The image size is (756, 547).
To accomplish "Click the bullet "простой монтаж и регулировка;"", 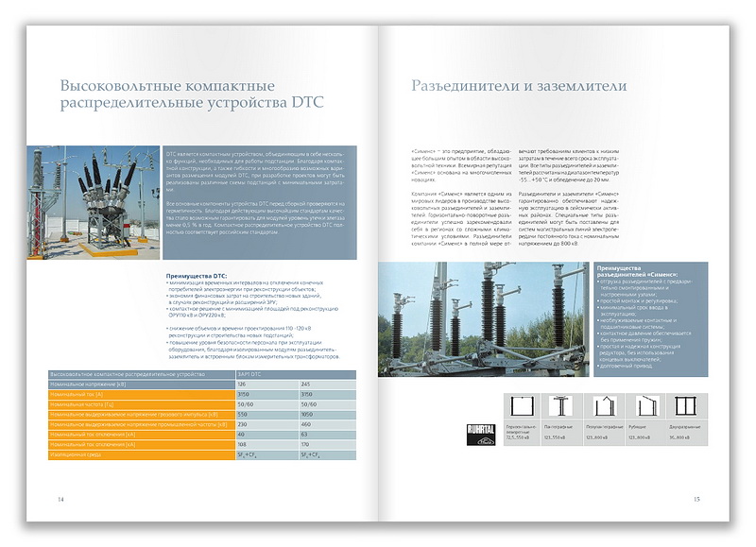I will coord(637,300).
